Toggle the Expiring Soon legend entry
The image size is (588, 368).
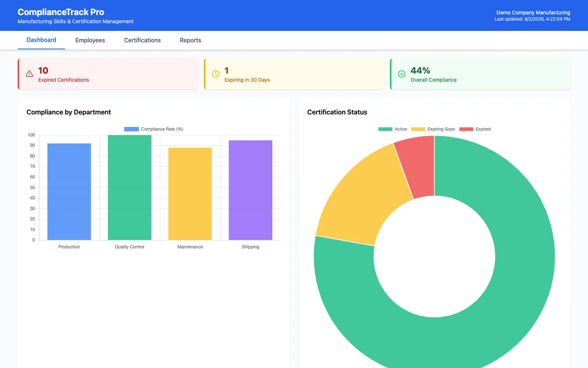[x=433, y=129]
